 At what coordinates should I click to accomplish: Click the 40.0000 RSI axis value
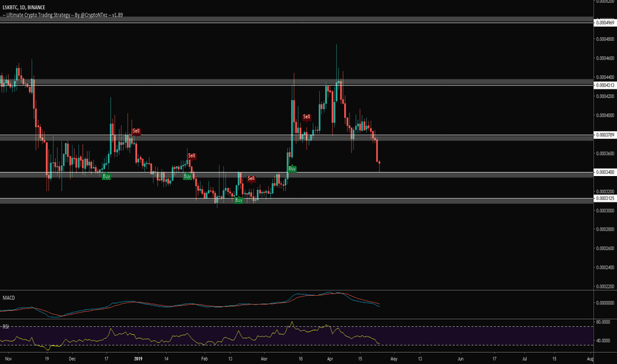tap(603, 341)
